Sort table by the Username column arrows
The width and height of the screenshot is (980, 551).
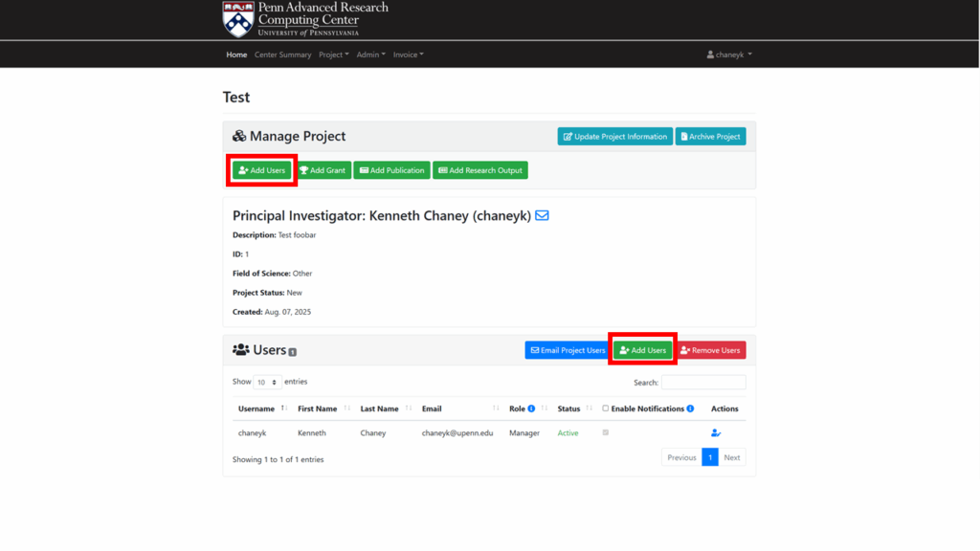point(283,408)
